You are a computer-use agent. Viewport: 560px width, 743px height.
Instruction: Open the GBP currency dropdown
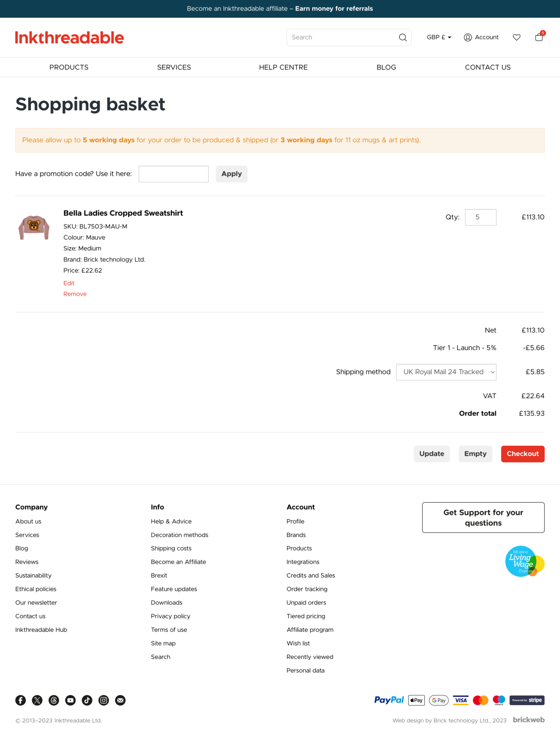438,37
